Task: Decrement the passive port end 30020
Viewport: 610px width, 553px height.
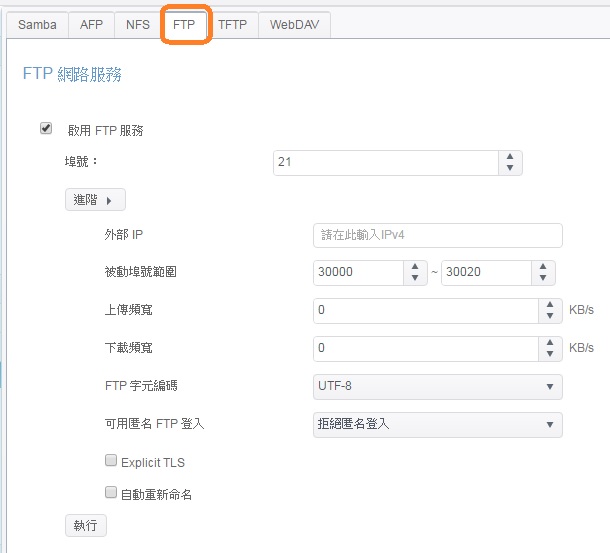Action: pyautogui.click(x=543, y=278)
